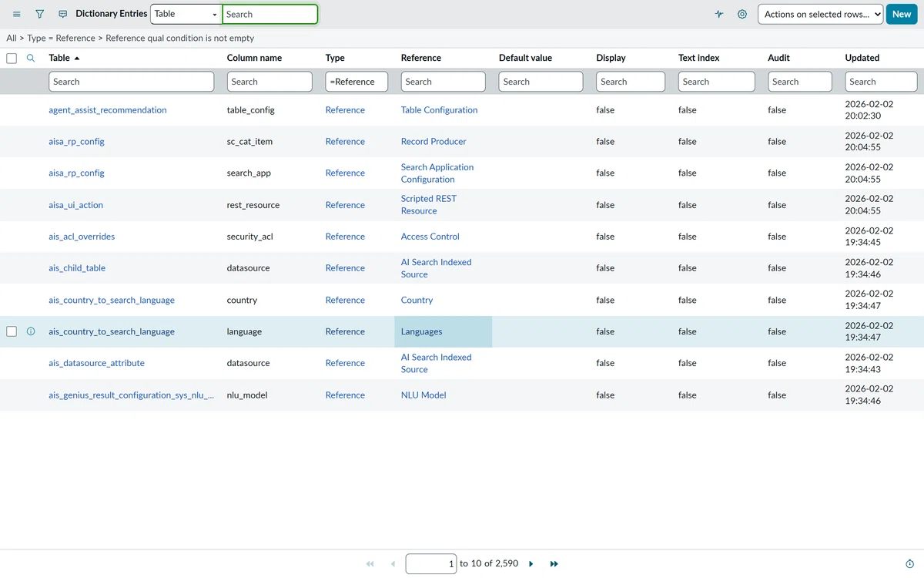This screenshot has width=924, height=578.
Task: Sort by Type column header
Action: pyautogui.click(x=335, y=58)
